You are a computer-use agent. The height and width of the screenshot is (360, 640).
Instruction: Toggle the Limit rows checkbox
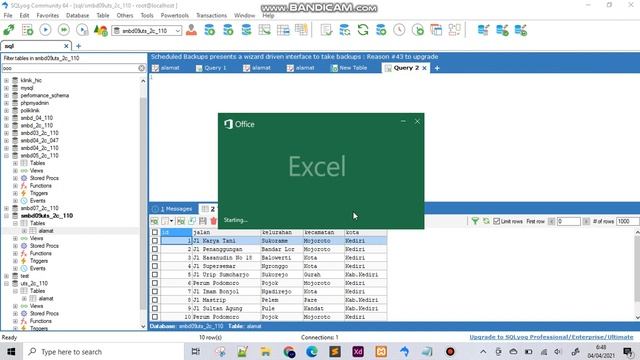pyautogui.click(x=496, y=221)
